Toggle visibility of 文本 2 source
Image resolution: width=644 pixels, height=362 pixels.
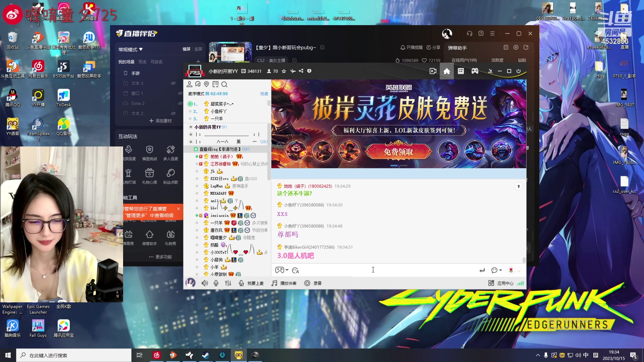click(x=173, y=113)
